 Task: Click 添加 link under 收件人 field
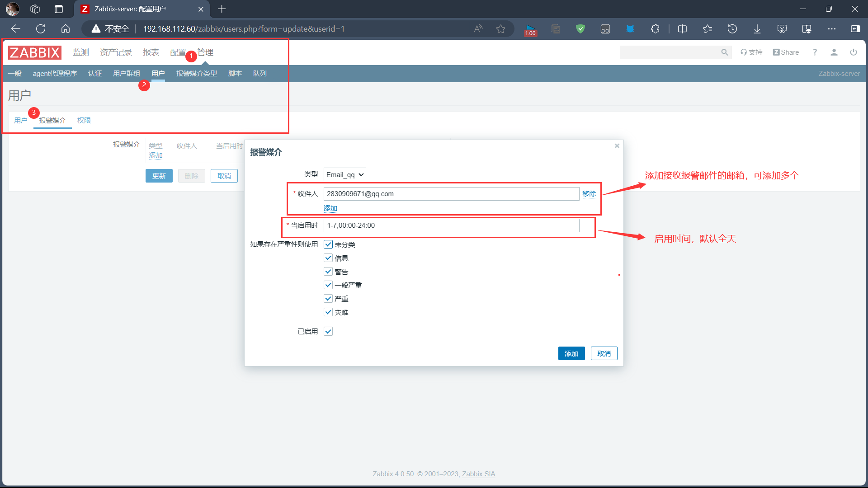[x=330, y=208]
